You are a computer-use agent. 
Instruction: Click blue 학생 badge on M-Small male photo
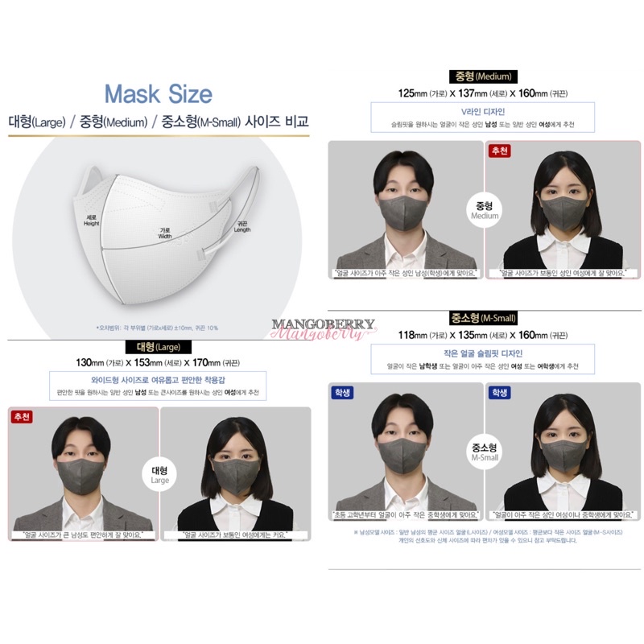point(342,393)
